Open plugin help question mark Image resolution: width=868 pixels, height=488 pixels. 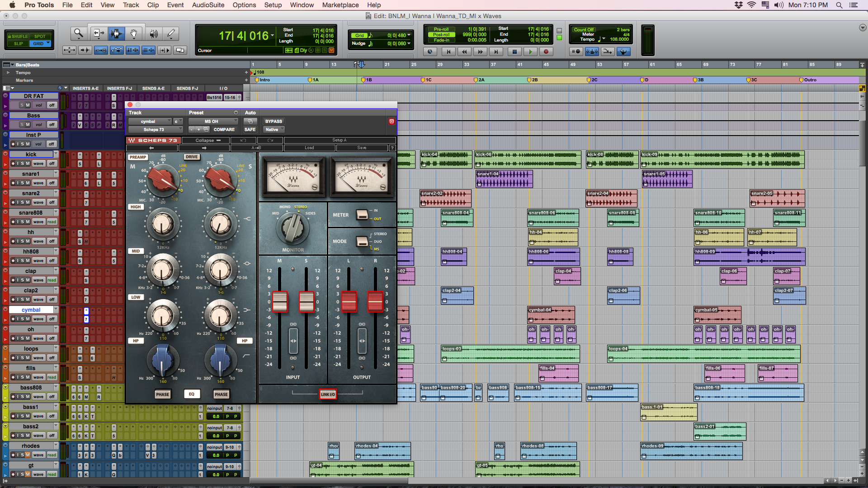click(392, 148)
